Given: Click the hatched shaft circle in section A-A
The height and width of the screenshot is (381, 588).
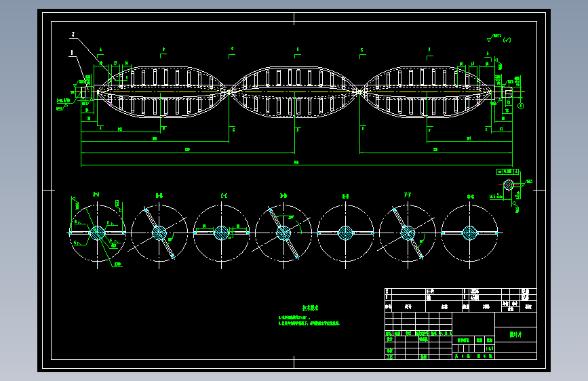Looking at the screenshot, I should click(98, 233).
